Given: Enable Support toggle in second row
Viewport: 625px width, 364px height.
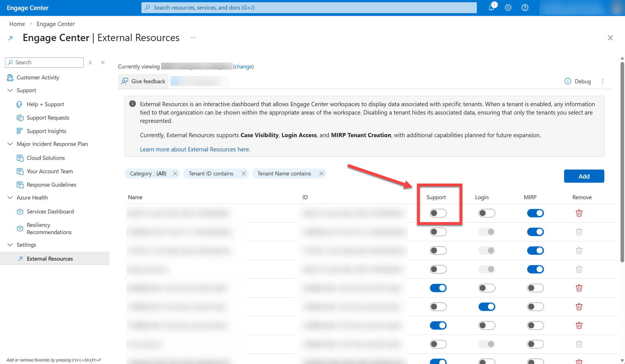Looking at the screenshot, I should click(438, 232).
